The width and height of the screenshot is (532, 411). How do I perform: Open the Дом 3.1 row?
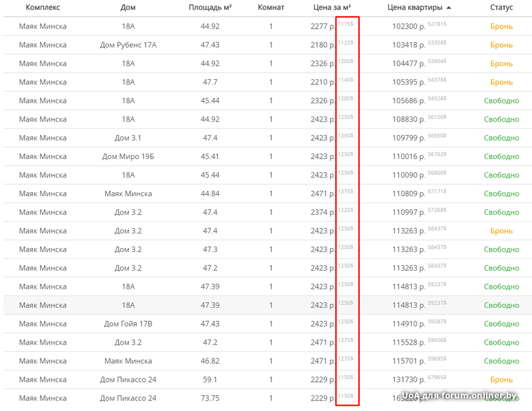(x=128, y=138)
